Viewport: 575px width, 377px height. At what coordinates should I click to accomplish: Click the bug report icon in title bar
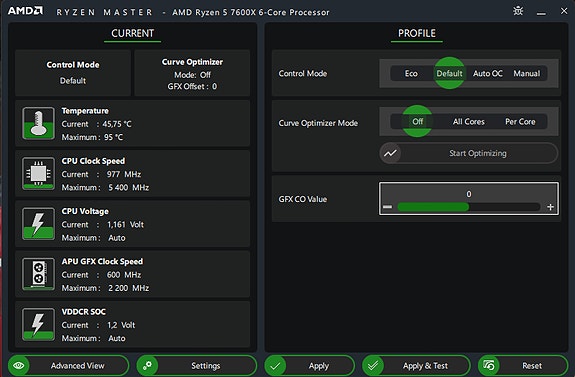pyautogui.click(x=518, y=11)
